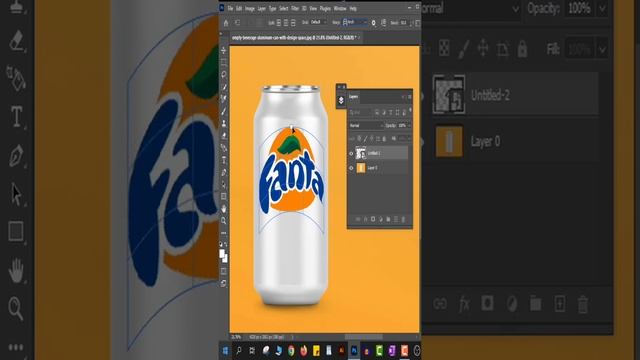Select the Clone Stamp tool

[224, 123]
